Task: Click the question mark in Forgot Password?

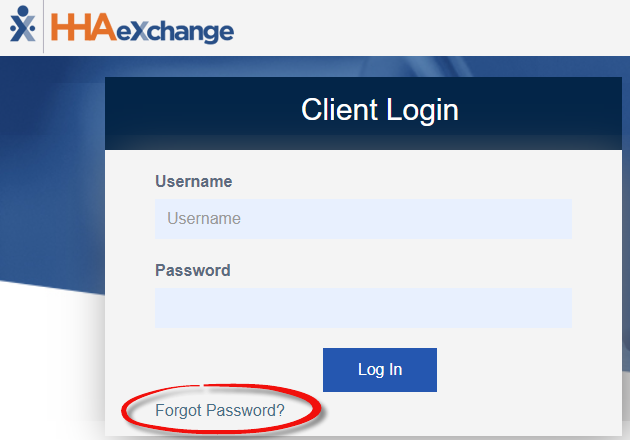Action: 281,410
